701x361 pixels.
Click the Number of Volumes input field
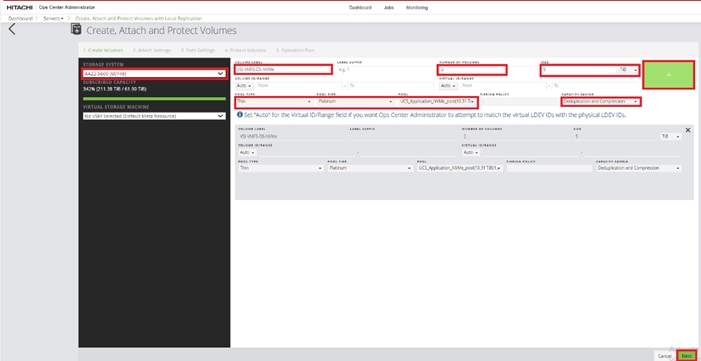coord(472,69)
